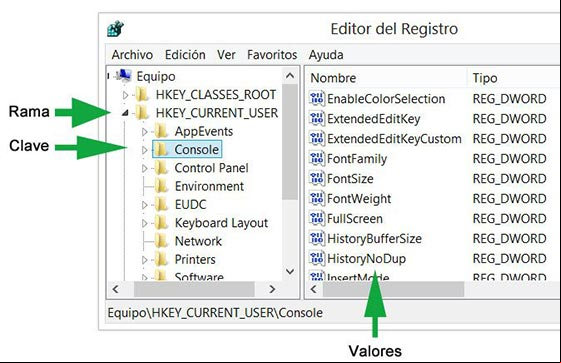
Task: Select the Network key label
Action: pyautogui.click(x=198, y=241)
